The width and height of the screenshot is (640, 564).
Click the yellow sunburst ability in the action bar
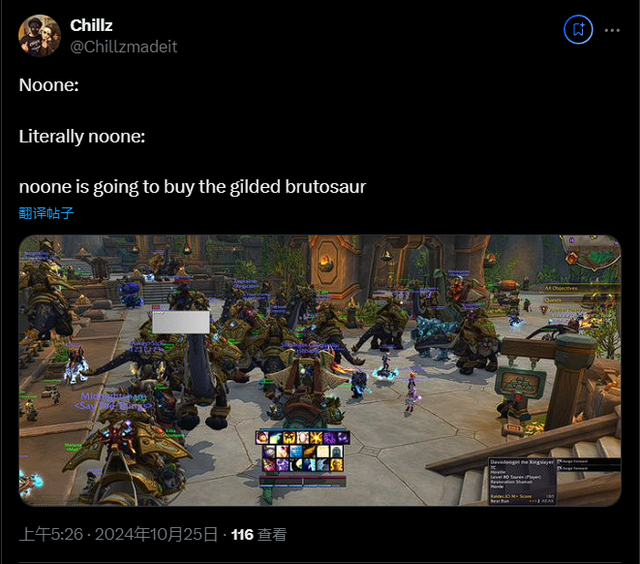[316, 438]
